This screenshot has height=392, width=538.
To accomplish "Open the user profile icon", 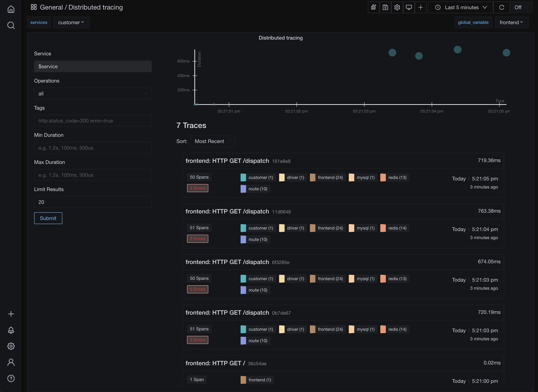I will 11,362.
